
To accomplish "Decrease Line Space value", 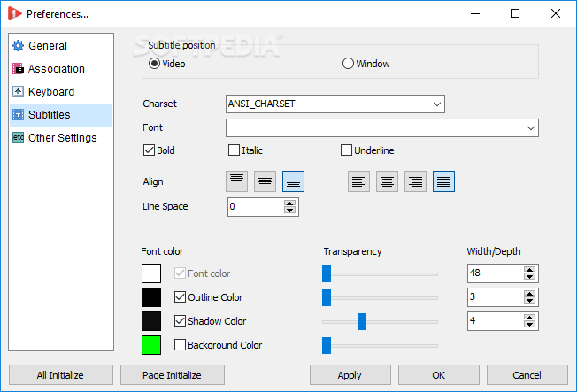I will [290, 211].
